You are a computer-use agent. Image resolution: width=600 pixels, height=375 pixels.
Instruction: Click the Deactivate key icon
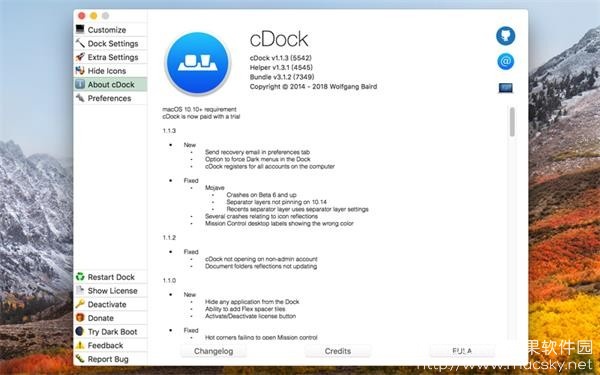(x=80, y=304)
